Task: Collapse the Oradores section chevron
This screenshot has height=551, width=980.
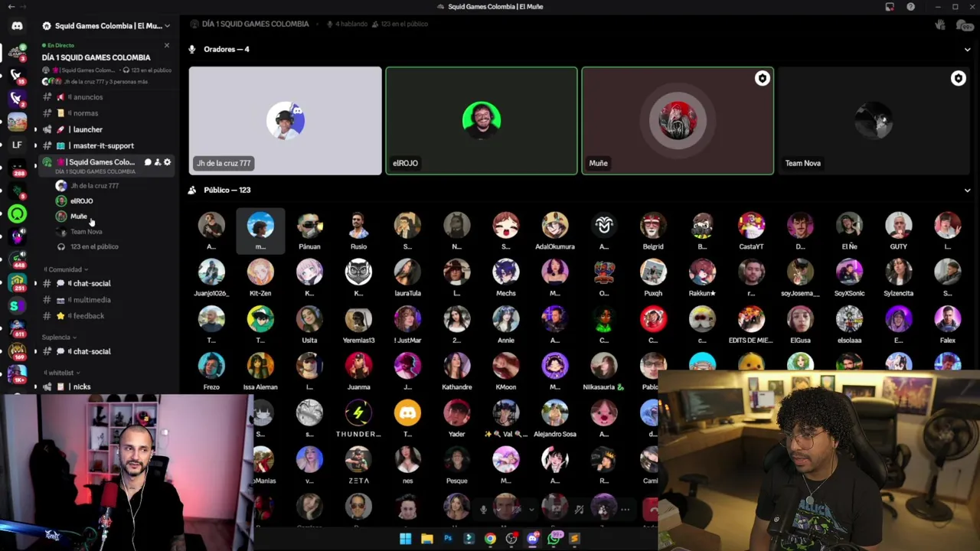Action: (967, 50)
